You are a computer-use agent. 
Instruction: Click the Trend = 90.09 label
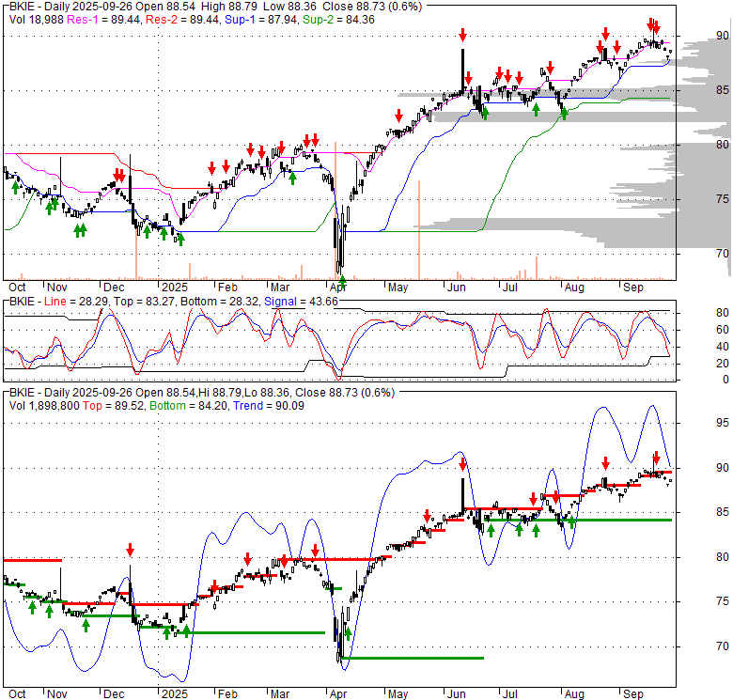pyautogui.click(x=269, y=406)
